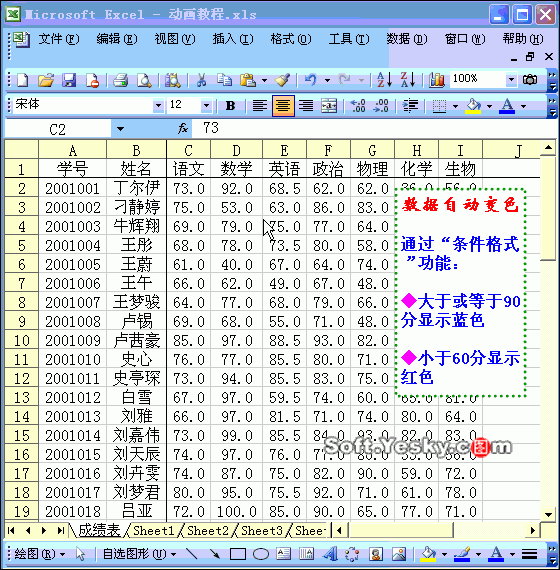Open the Print Preview icon
Image resolution: width=560 pixels, height=570 pixels.
coord(144,80)
